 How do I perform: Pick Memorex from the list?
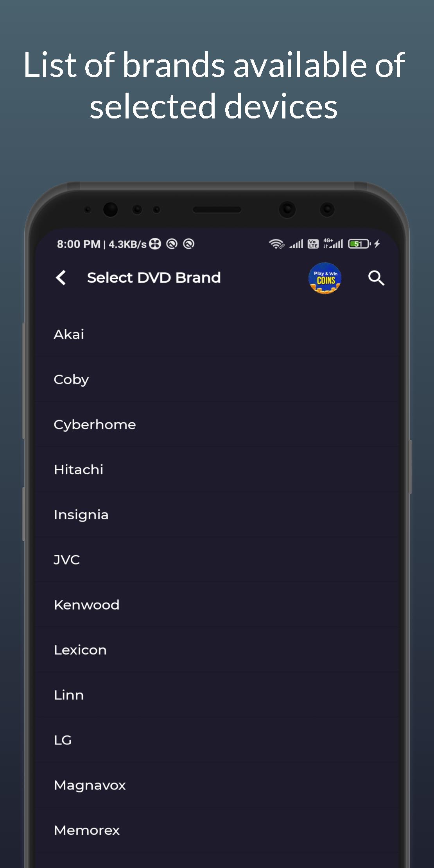pos(217,830)
